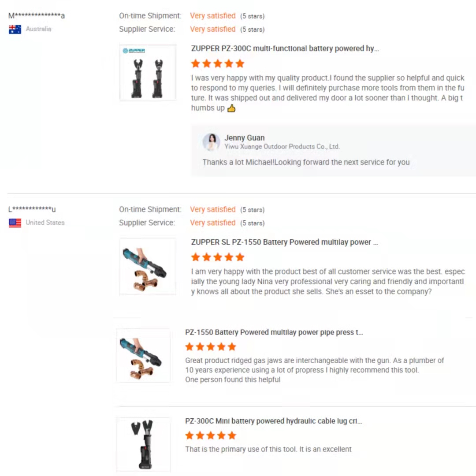Screen dimensions: 476x476
Task: Open PZ-300C Mini battery powered hydraulic link
Action: click(x=273, y=421)
